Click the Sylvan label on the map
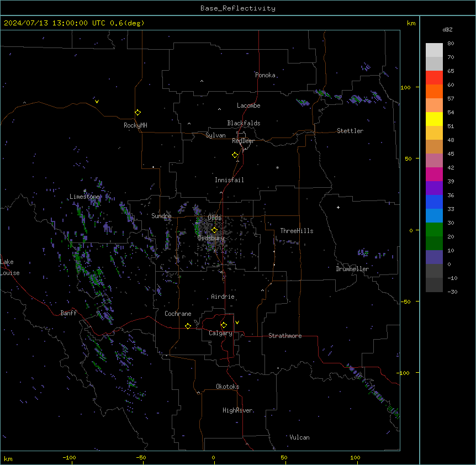The image size is (476, 465). (215, 135)
